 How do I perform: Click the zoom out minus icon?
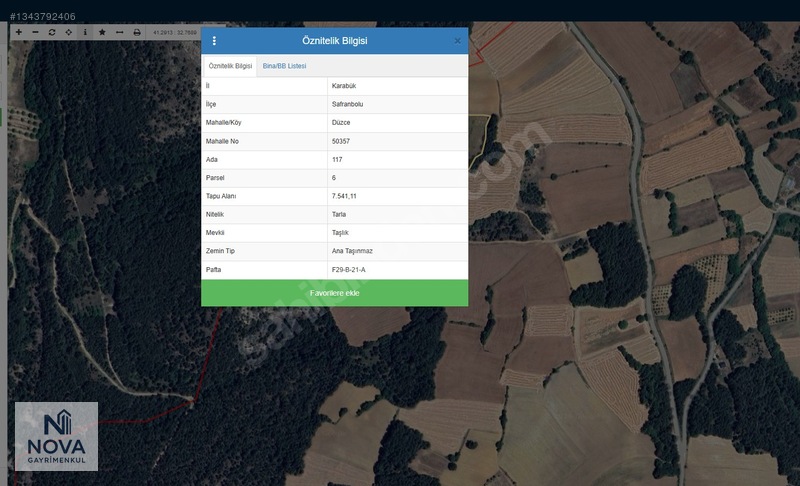click(x=35, y=32)
